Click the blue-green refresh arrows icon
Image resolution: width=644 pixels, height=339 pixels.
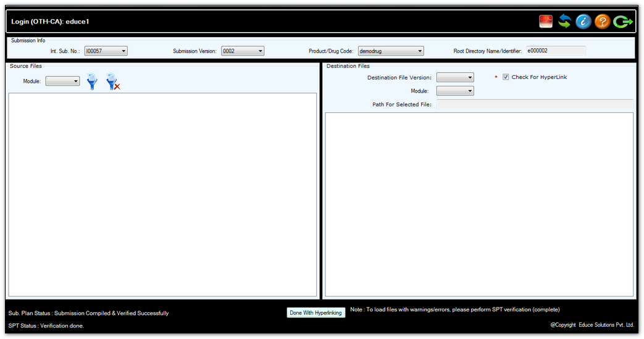(x=564, y=22)
